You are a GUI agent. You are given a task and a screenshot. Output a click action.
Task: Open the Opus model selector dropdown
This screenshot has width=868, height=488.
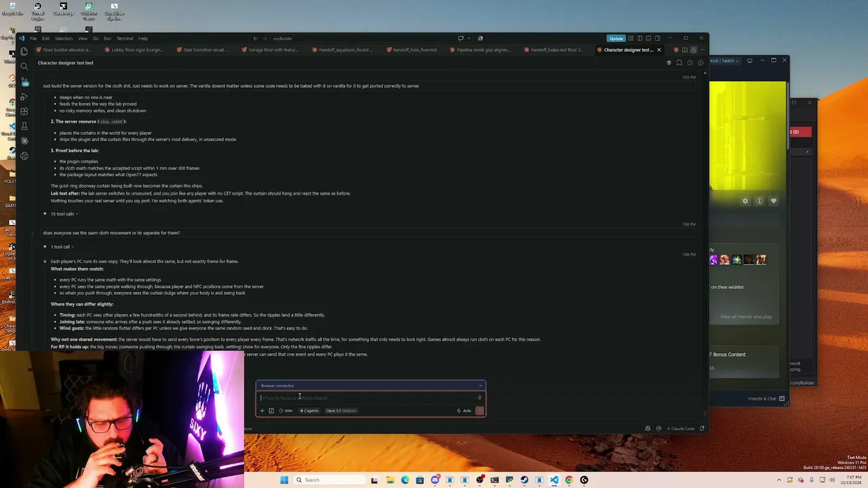click(x=340, y=411)
